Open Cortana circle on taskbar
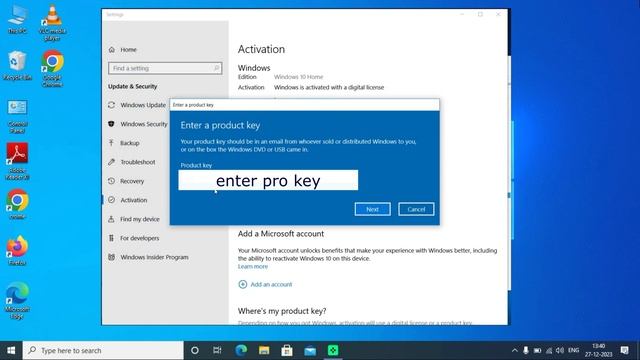Screen dimensions: 640x360 point(195,351)
